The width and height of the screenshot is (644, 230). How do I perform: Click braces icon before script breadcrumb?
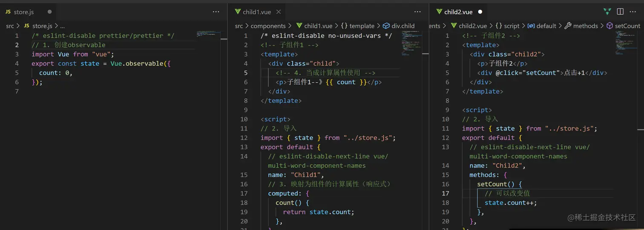pyautogui.click(x=499, y=26)
